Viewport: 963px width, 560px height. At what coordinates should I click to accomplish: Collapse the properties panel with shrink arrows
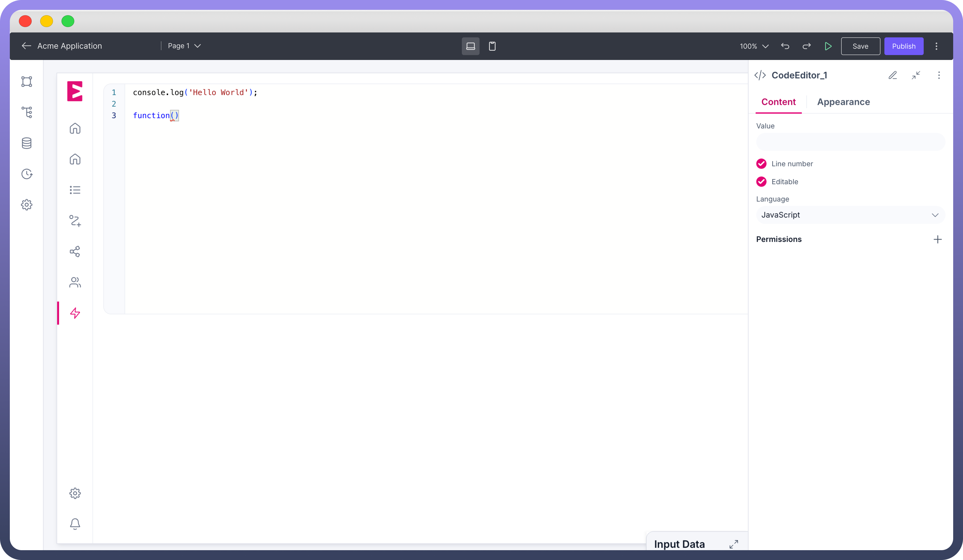916,75
